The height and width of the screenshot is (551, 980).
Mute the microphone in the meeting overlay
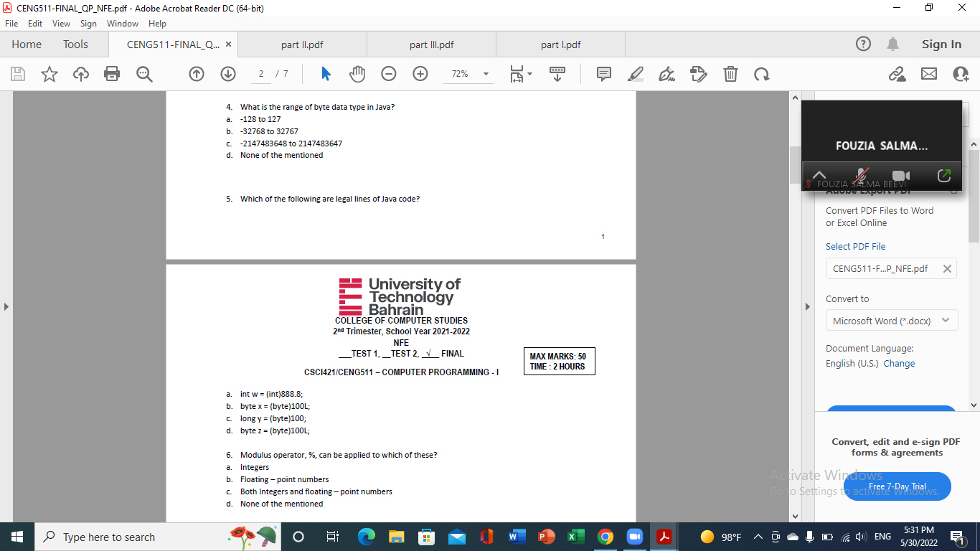click(860, 175)
